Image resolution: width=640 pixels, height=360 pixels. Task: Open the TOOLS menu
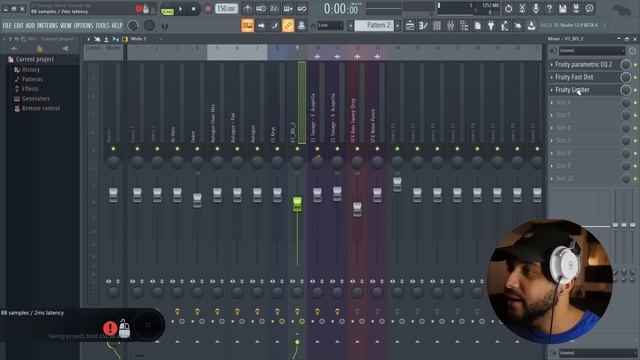[102, 26]
